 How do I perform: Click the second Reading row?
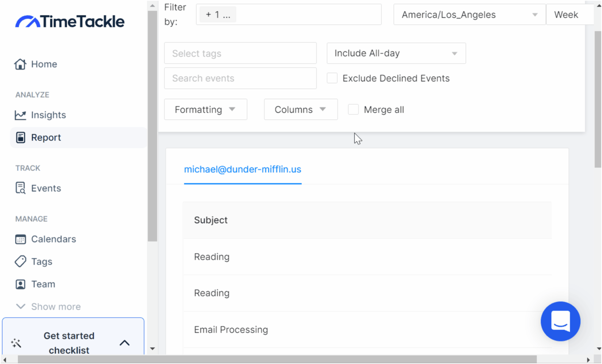(367, 293)
